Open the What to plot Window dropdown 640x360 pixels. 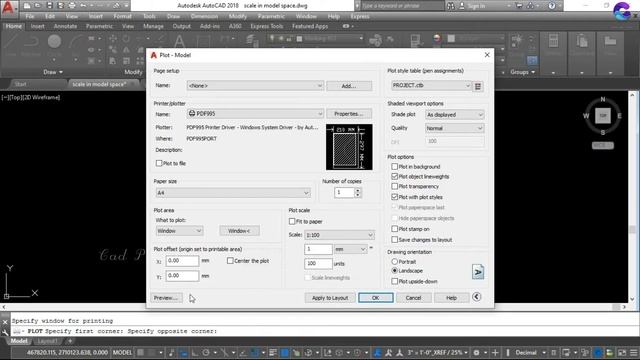[179, 231]
